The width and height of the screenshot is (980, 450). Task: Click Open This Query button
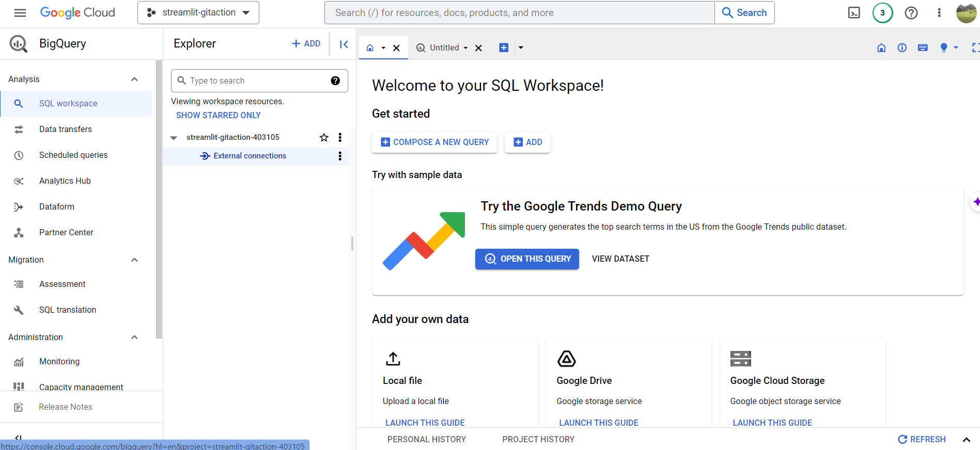[527, 259]
